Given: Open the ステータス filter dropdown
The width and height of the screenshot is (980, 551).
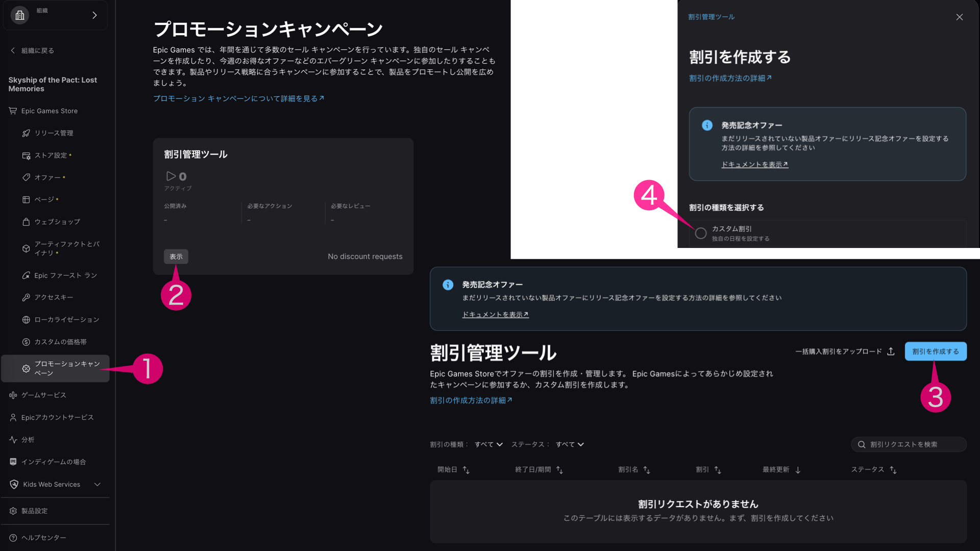Looking at the screenshot, I should tap(570, 444).
